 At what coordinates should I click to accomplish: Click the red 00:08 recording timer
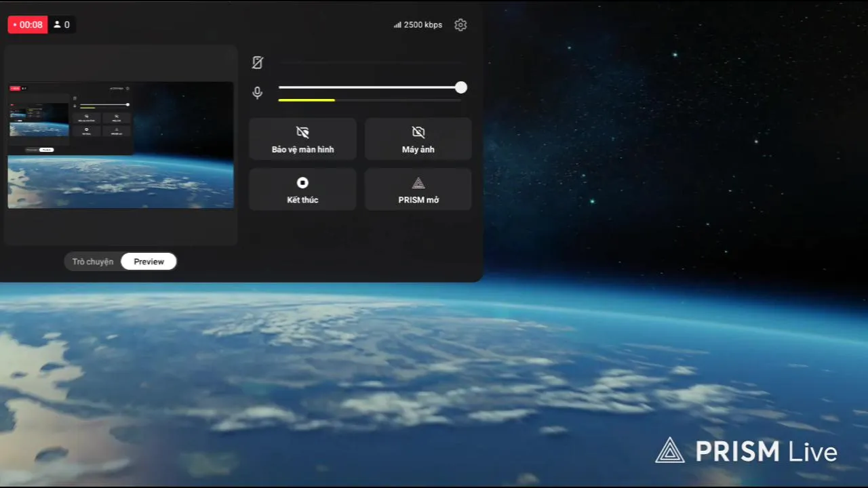click(x=28, y=25)
